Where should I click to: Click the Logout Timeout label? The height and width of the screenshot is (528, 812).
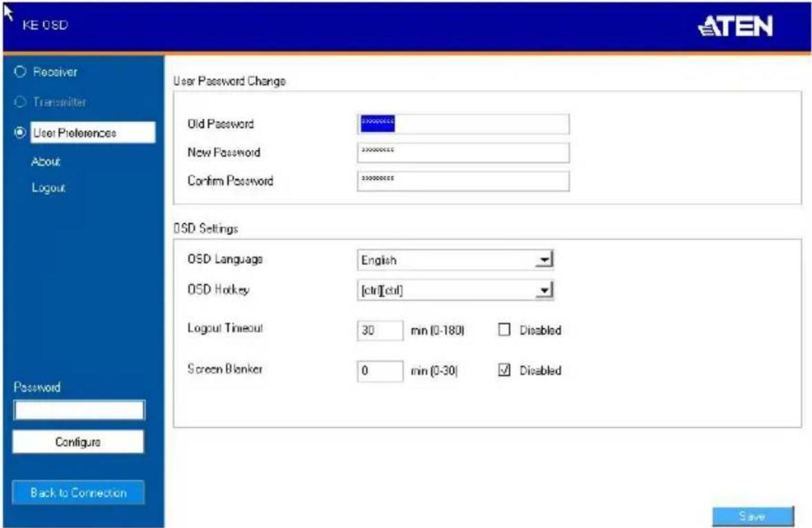point(225,328)
